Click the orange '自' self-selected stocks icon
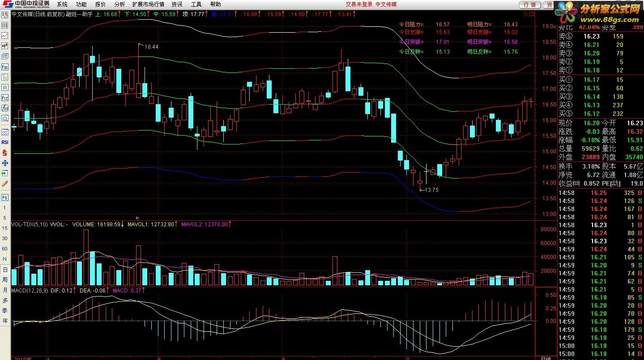 (x=5, y=87)
